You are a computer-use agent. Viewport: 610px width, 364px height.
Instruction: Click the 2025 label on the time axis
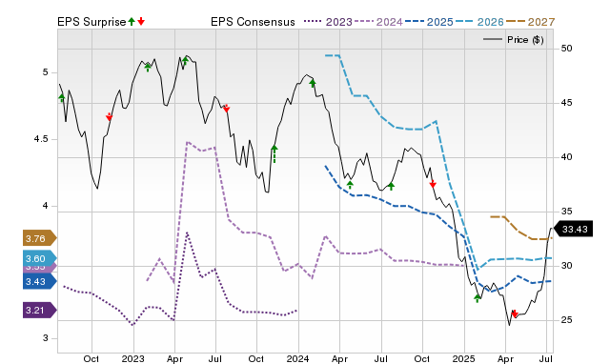[464, 358]
